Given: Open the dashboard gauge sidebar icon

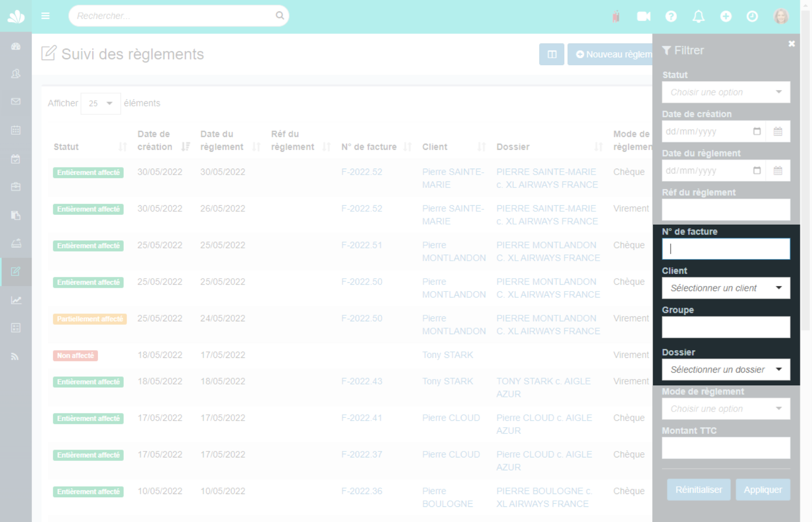Looking at the screenshot, I should pyautogui.click(x=16, y=46).
